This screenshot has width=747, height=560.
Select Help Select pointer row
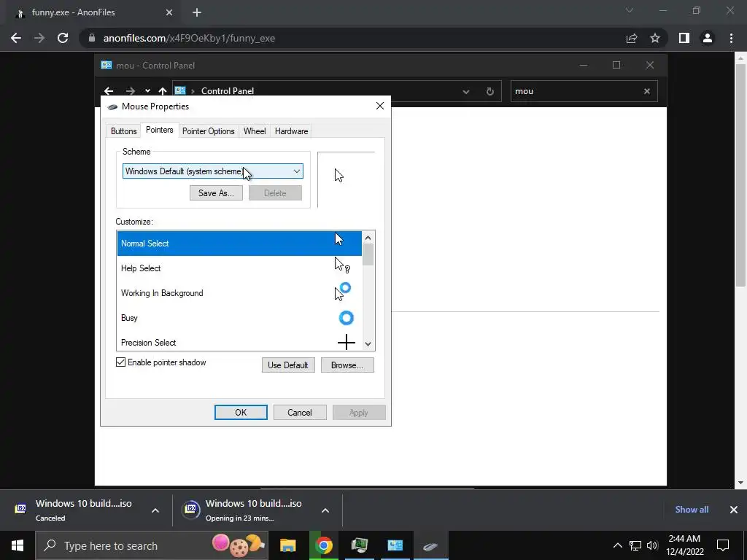coord(239,268)
